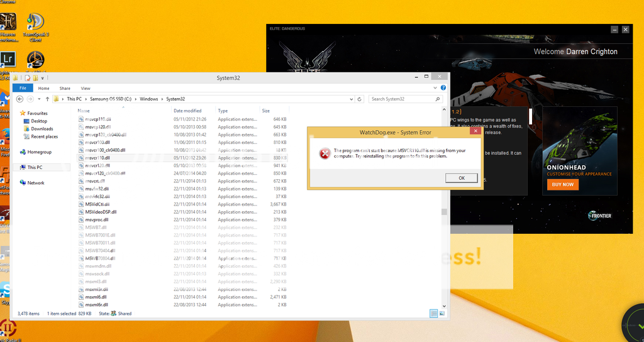Click the Properties icon in the quick access toolbar
Viewport: 644px width, 342px height.
click(27, 77)
